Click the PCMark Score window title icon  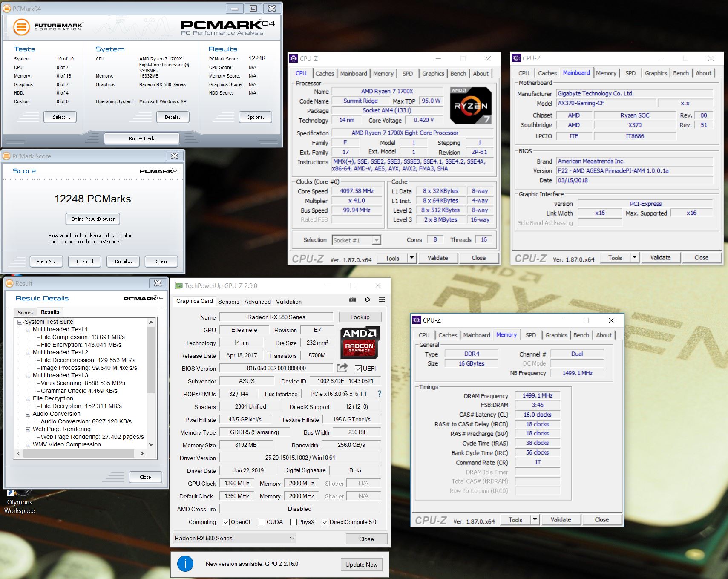[x=7, y=156]
